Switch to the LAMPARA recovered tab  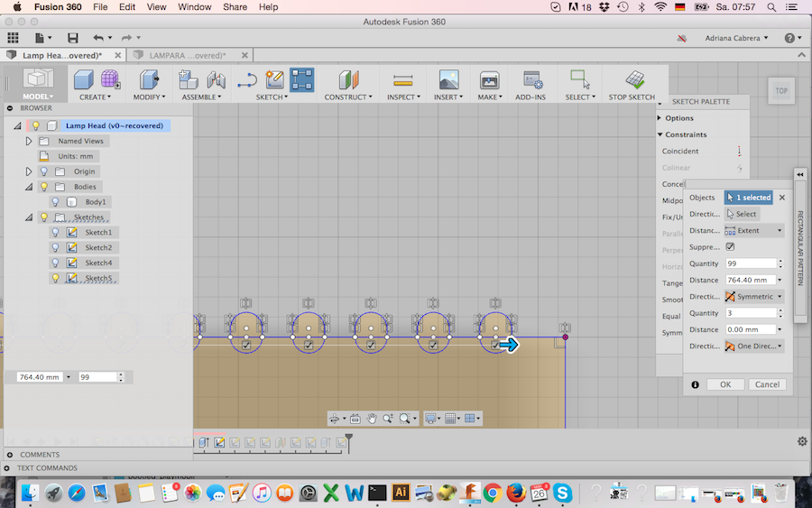pyautogui.click(x=188, y=55)
